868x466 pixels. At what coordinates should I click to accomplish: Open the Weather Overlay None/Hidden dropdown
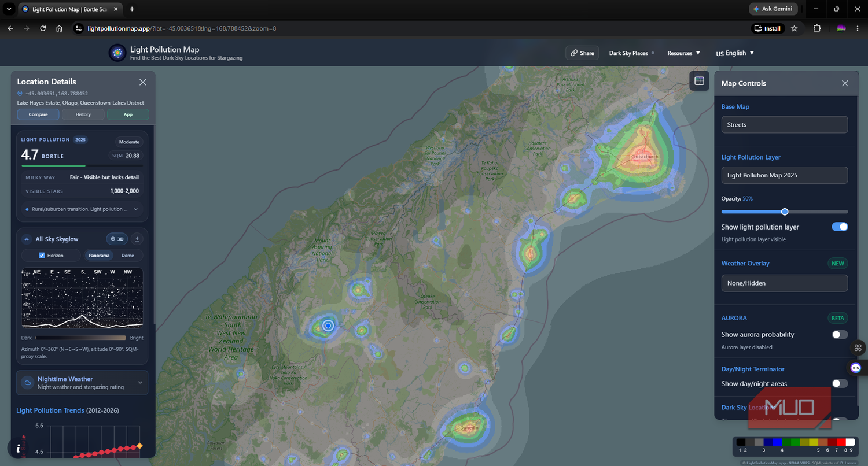(785, 283)
